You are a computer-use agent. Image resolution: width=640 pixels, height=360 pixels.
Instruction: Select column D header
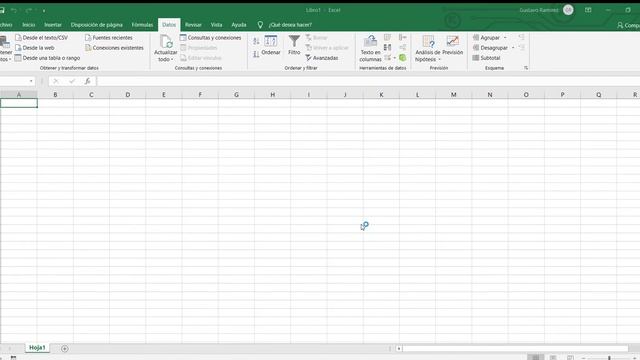[x=128, y=94]
